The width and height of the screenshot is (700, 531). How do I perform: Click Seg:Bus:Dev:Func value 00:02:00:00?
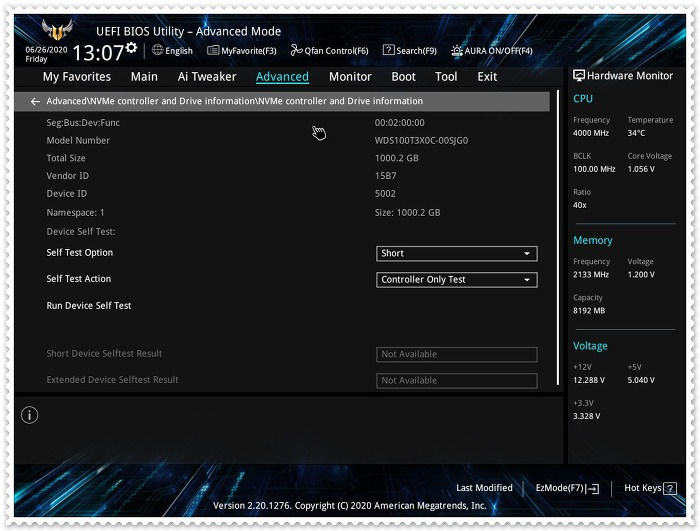(399, 123)
